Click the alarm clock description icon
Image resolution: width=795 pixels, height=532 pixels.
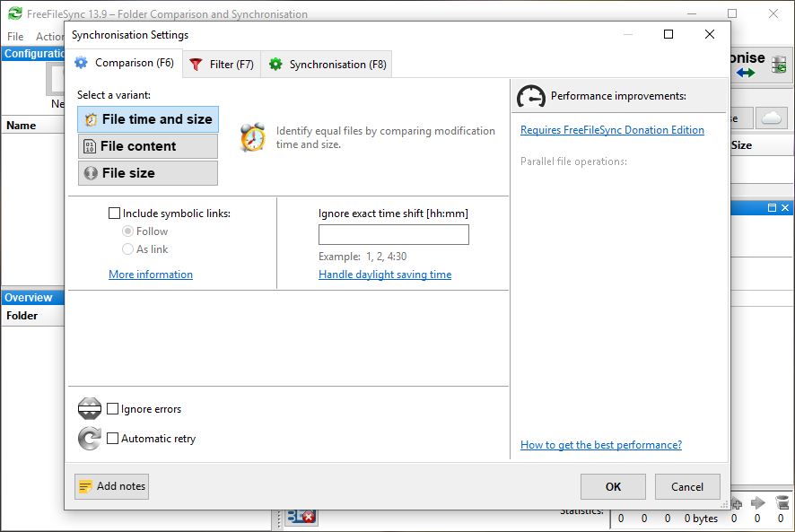[253, 137]
